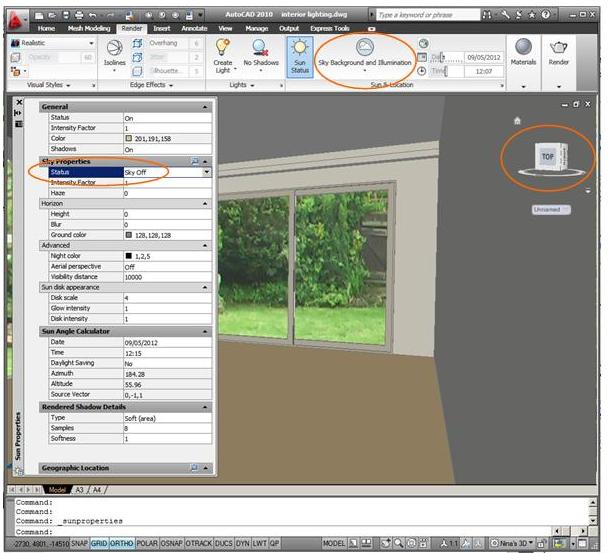Click Night color swatch 1,2,5

(129, 256)
